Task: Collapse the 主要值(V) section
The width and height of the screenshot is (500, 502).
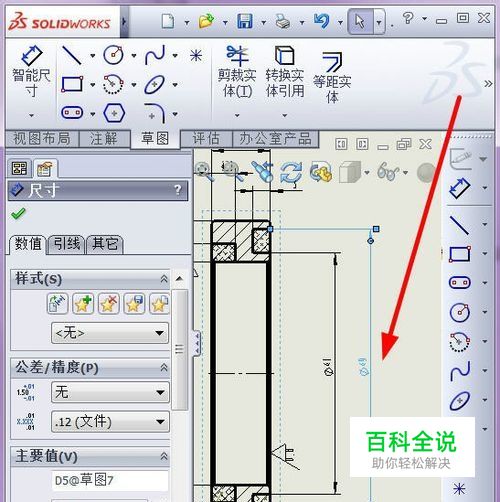Action: [164, 456]
